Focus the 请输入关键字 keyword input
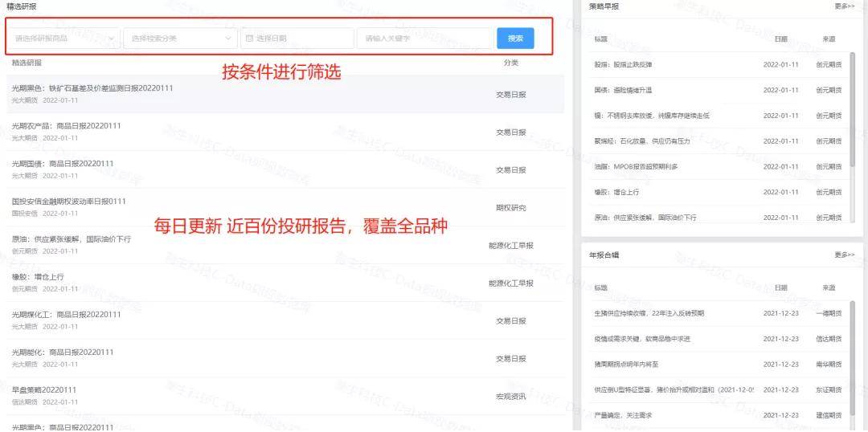The image size is (868, 432). click(425, 39)
